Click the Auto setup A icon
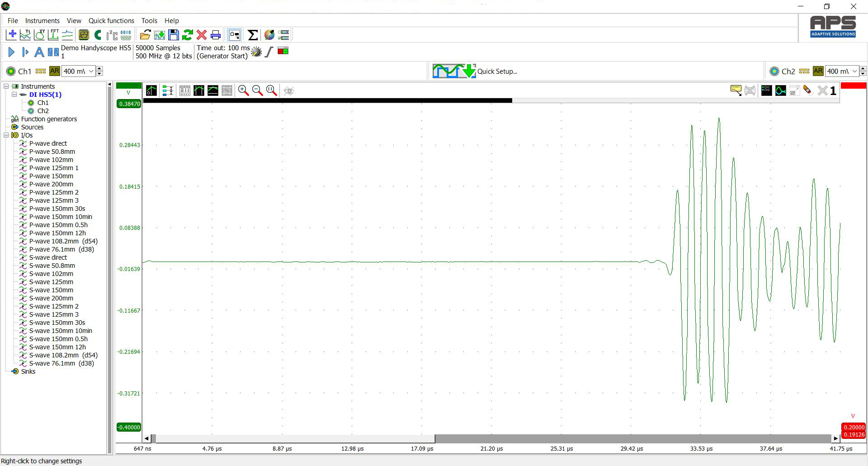Viewport: 868px width, 466px height. [39, 52]
